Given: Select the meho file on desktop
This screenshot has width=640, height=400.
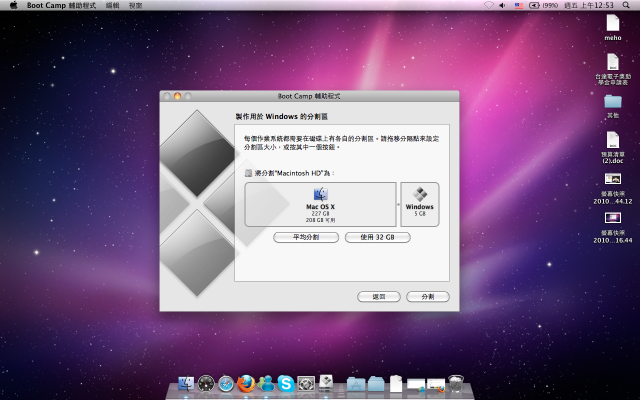Looking at the screenshot, I should (613, 27).
